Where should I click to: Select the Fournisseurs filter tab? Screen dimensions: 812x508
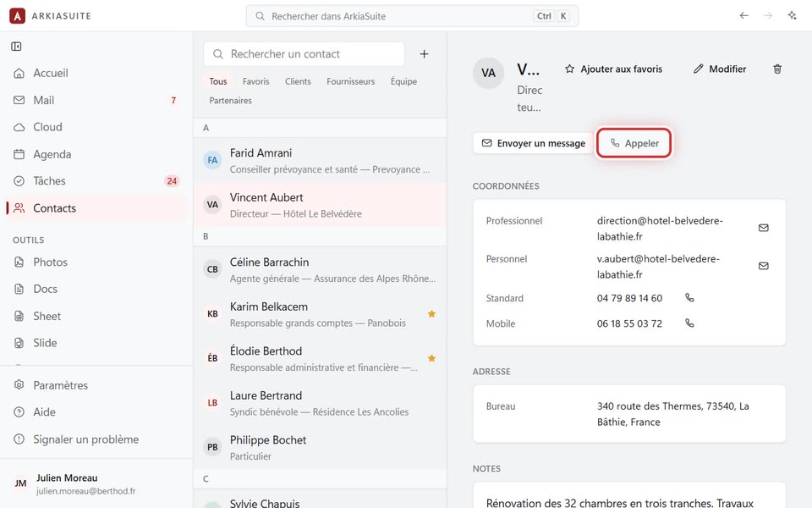pyautogui.click(x=350, y=81)
